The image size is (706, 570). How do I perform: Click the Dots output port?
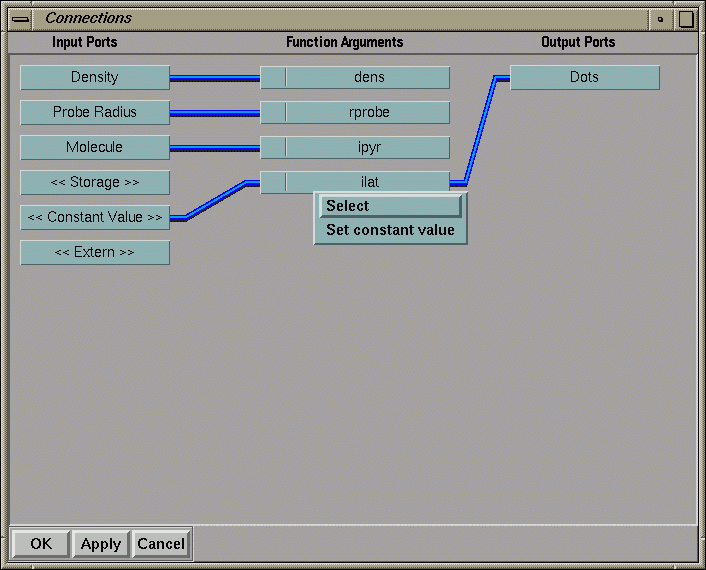click(584, 78)
